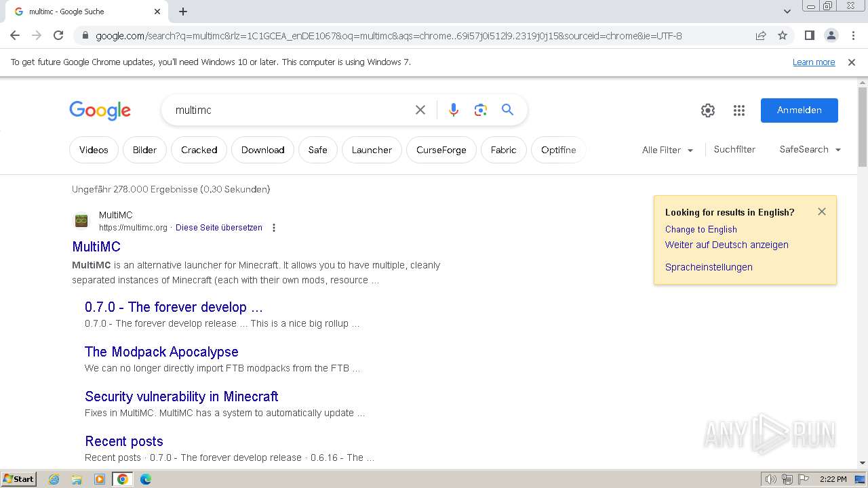Image resolution: width=868 pixels, height=488 pixels.
Task: Click the page vertical scrollbar
Action: coord(863,127)
